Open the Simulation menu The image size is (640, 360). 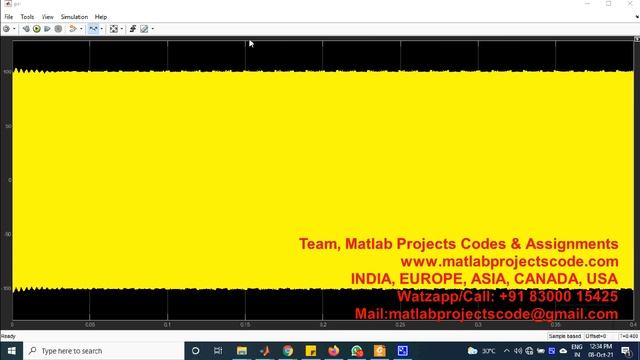click(x=74, y=17)
